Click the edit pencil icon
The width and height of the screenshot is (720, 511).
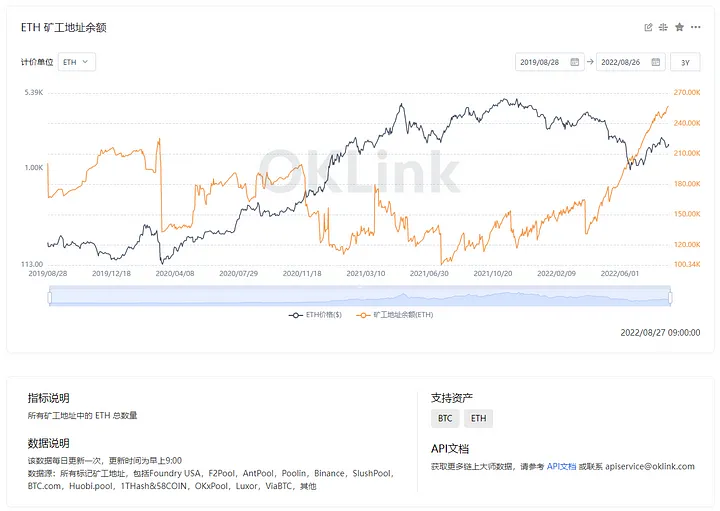pos(648,27)
